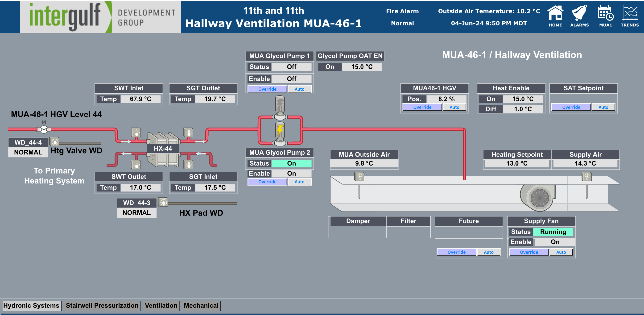Screen dimensions: 644x315
Task: Click the WD_44-4 NORMAL status
Action: point(28,152)
